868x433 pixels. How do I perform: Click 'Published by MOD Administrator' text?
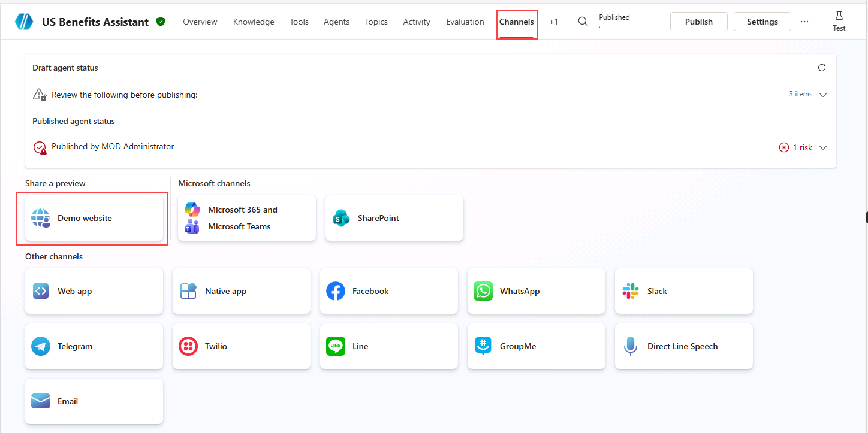pyautogui.click(x=113, y=146)
